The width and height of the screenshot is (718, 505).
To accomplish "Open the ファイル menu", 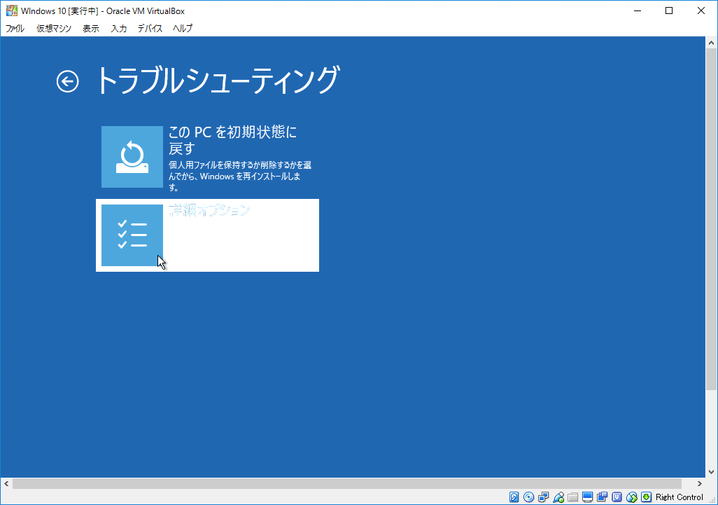I will tap(15, 28).
